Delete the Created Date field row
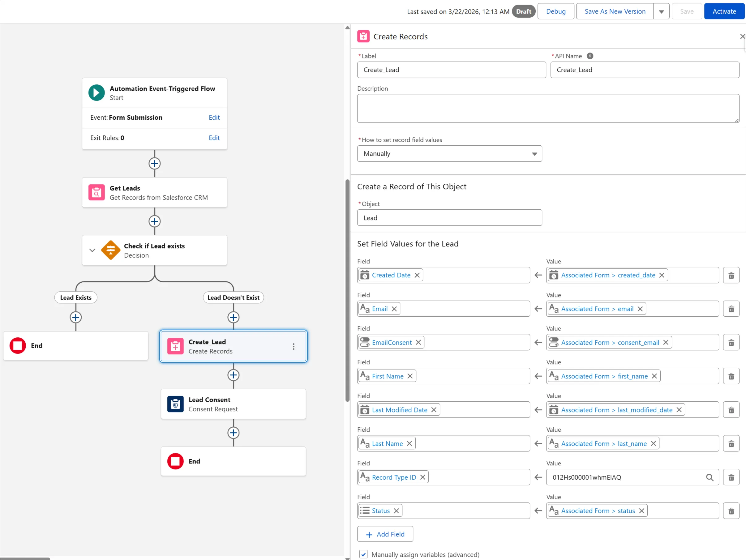Image resolution: width=746 pixels, height=560 pixels. tap(731, 276)
